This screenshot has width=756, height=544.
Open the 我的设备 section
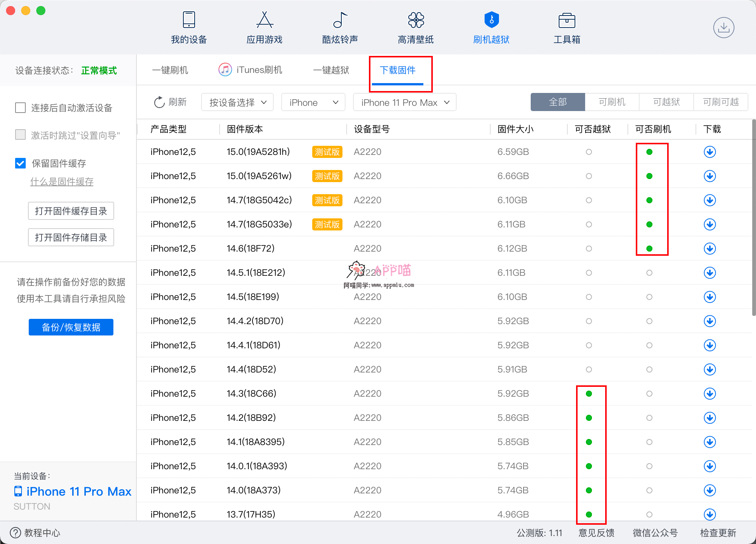click(x=189, y=28)
